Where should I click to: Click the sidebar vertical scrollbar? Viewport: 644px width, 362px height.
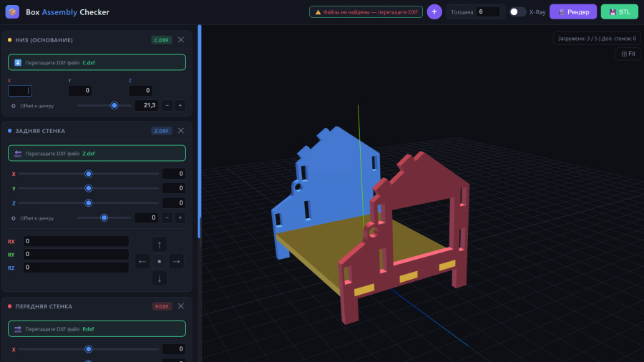click(x=199, y=132)
